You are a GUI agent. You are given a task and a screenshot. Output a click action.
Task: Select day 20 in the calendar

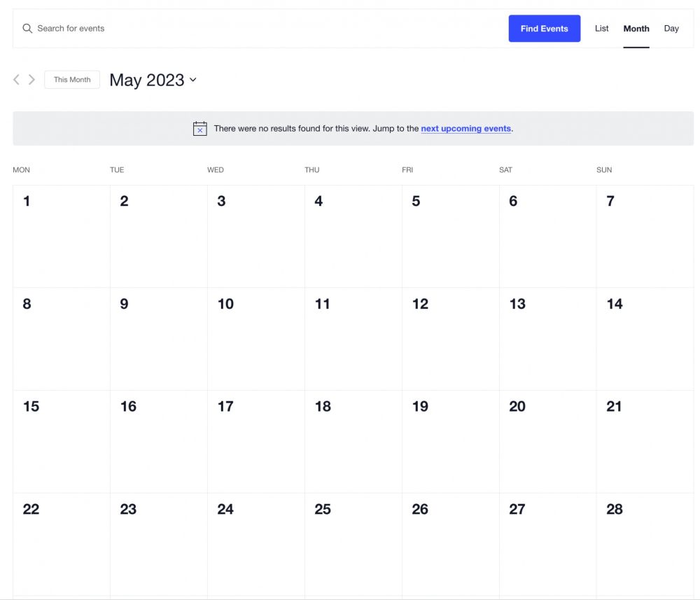click(517, 407)
